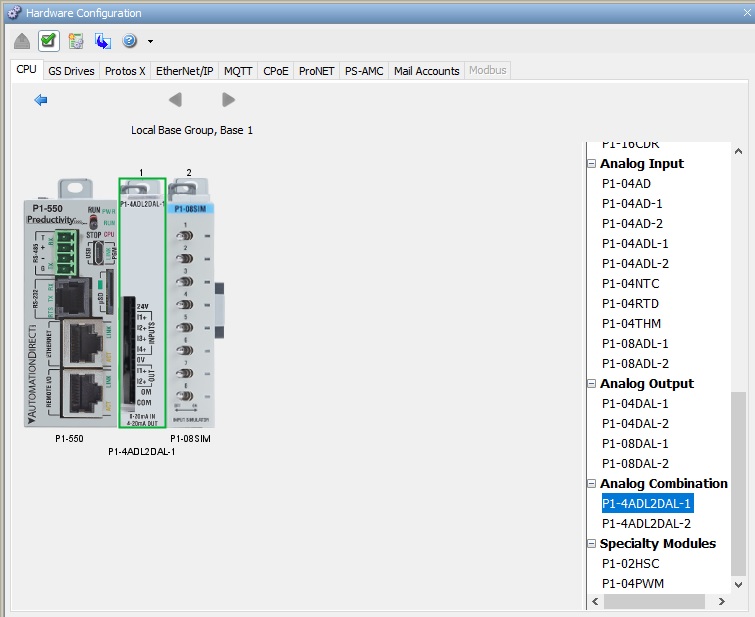Select P1-04AD-1 in module list
This screenshot has width=755, height=617.
(632, 204)
